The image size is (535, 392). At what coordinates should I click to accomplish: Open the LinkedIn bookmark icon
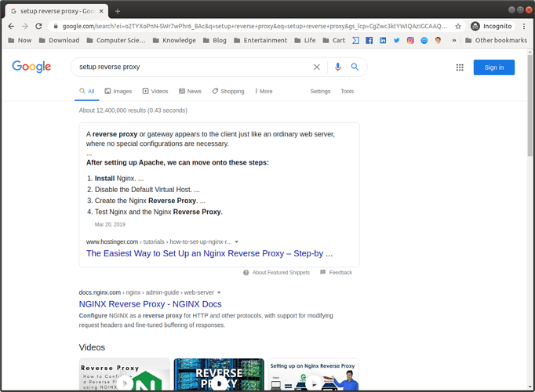click(383, 40)
